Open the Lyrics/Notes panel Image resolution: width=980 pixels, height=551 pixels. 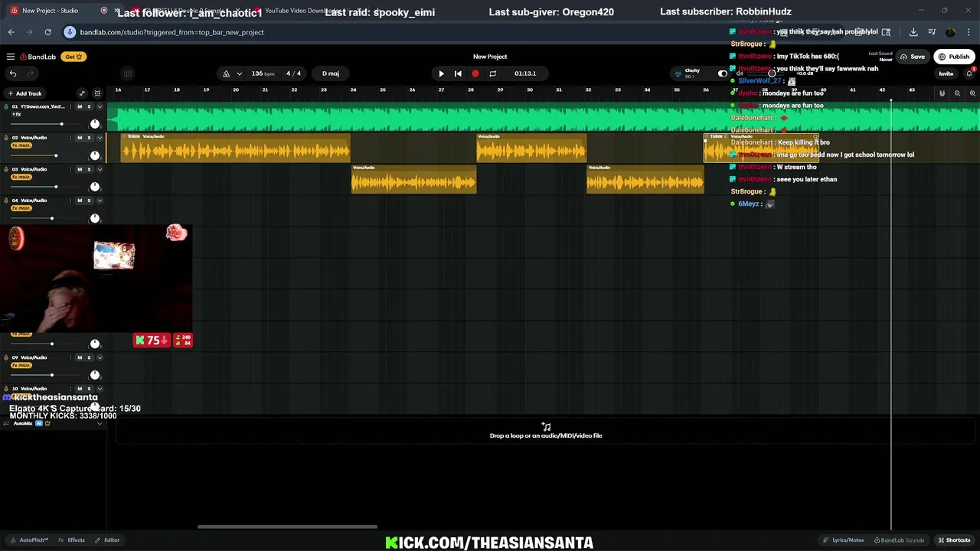click(844, 540)
